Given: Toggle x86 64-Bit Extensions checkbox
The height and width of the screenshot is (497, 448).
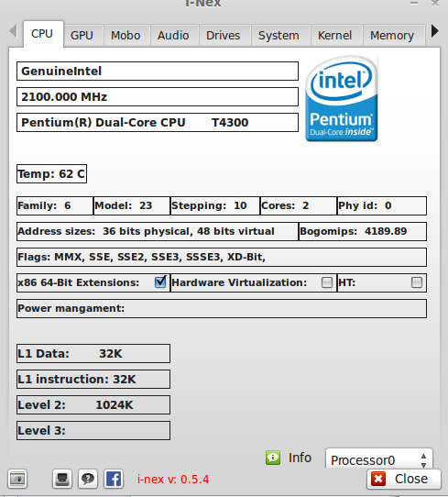Looking at the screenshot, I should 160,282.
